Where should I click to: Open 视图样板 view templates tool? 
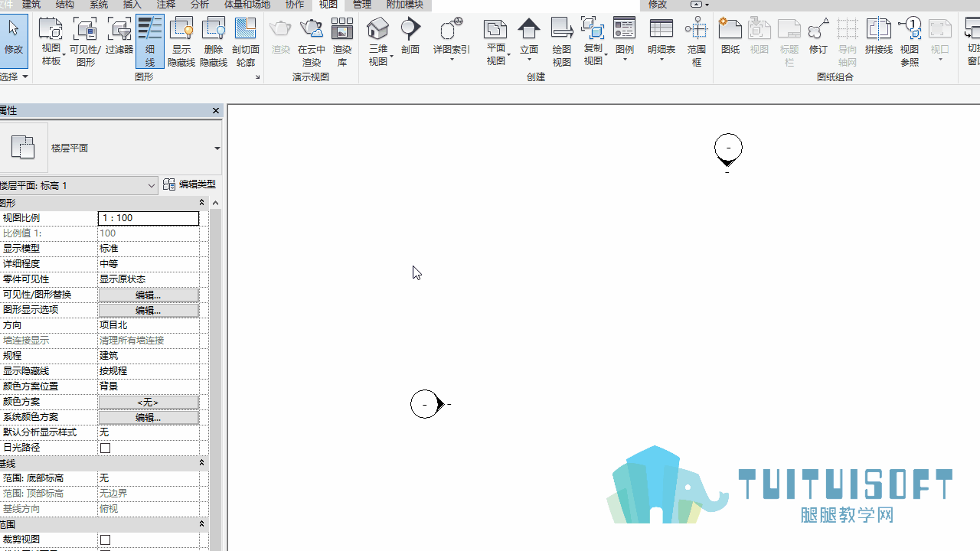(x=51, y=41)
